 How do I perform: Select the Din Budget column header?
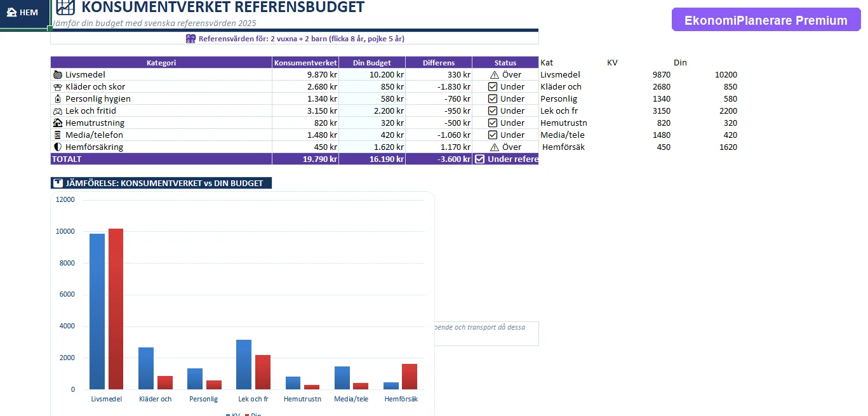(372, 63)
